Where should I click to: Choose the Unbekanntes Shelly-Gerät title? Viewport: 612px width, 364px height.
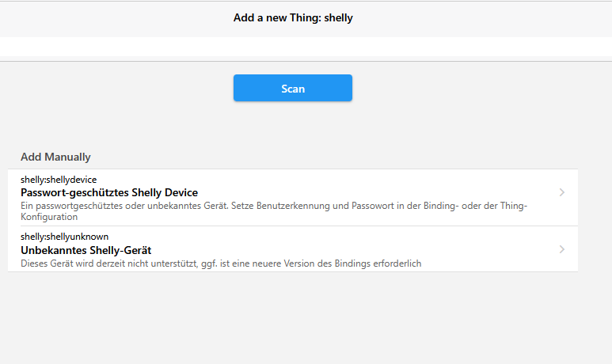click(x=86, y=250)
